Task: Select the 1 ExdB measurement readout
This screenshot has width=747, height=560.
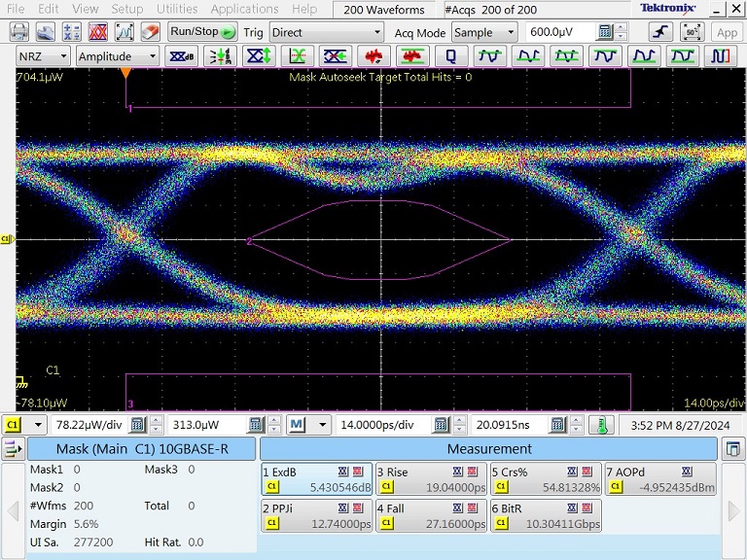Action: [x=316, y=479]
